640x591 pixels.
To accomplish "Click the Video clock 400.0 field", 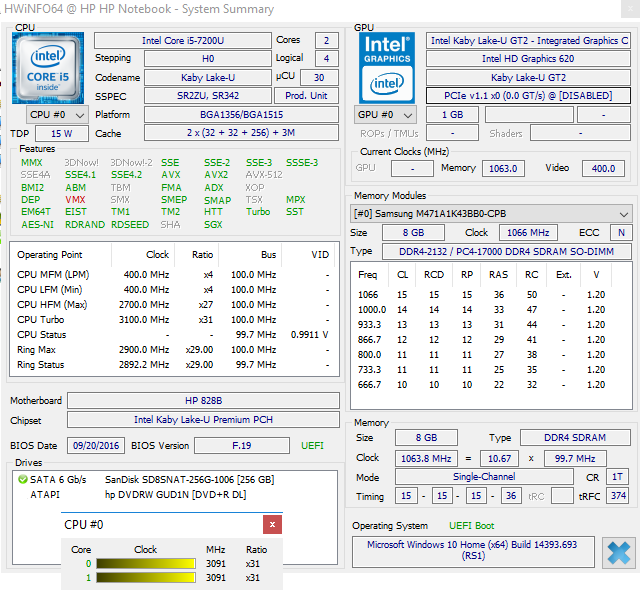I will coord(603,169).
